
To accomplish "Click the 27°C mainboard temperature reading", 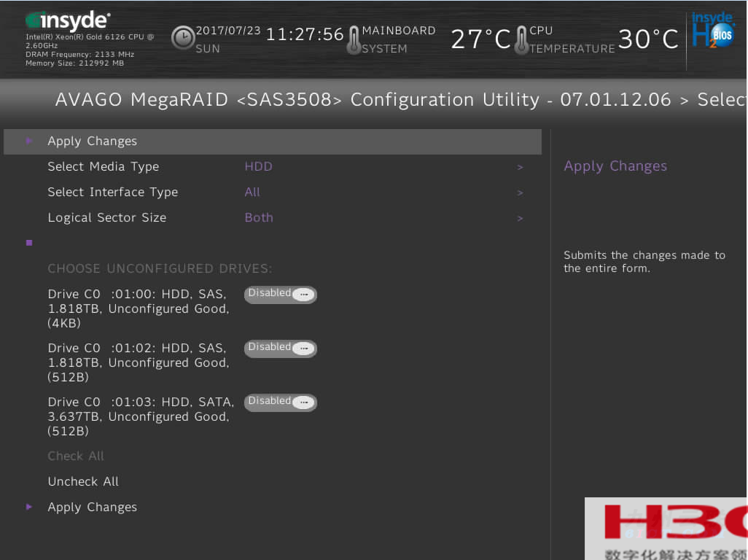I will click(x=481, y=39).
